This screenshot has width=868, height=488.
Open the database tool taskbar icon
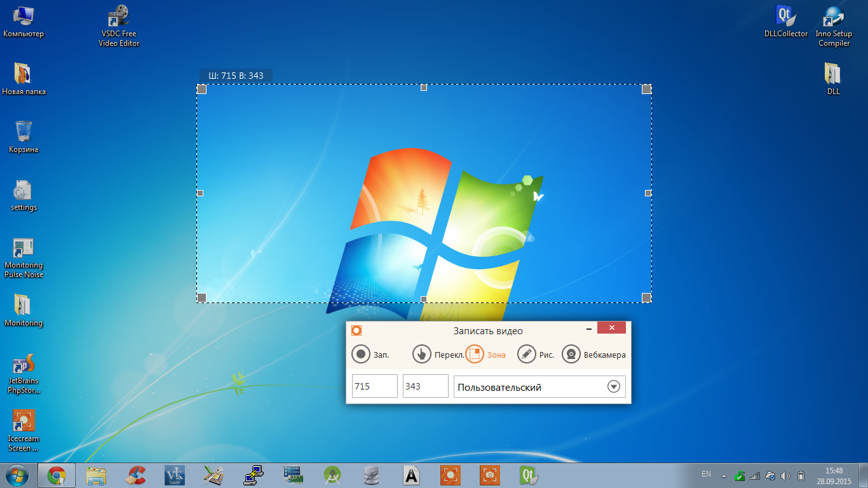(372, 475)
